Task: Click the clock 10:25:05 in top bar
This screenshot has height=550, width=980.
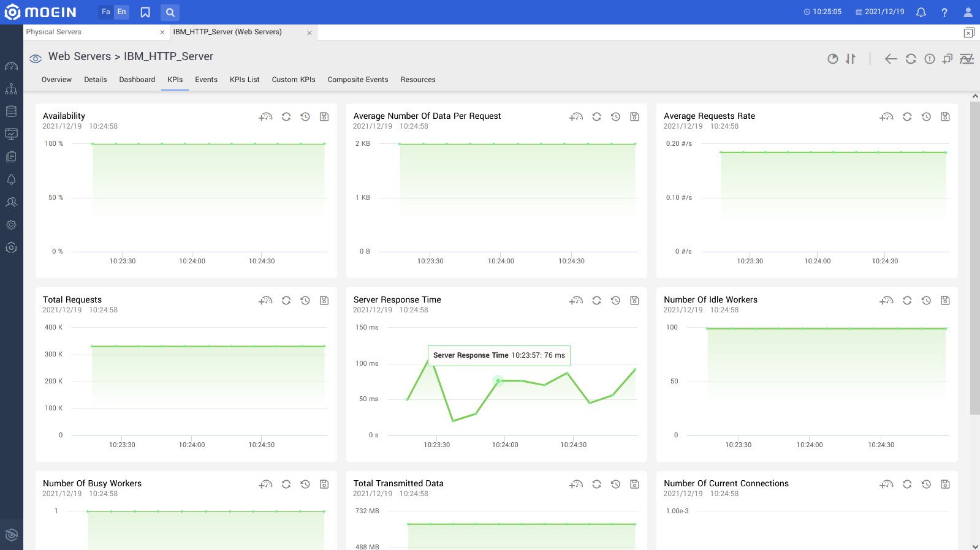Action: (822, 12)
